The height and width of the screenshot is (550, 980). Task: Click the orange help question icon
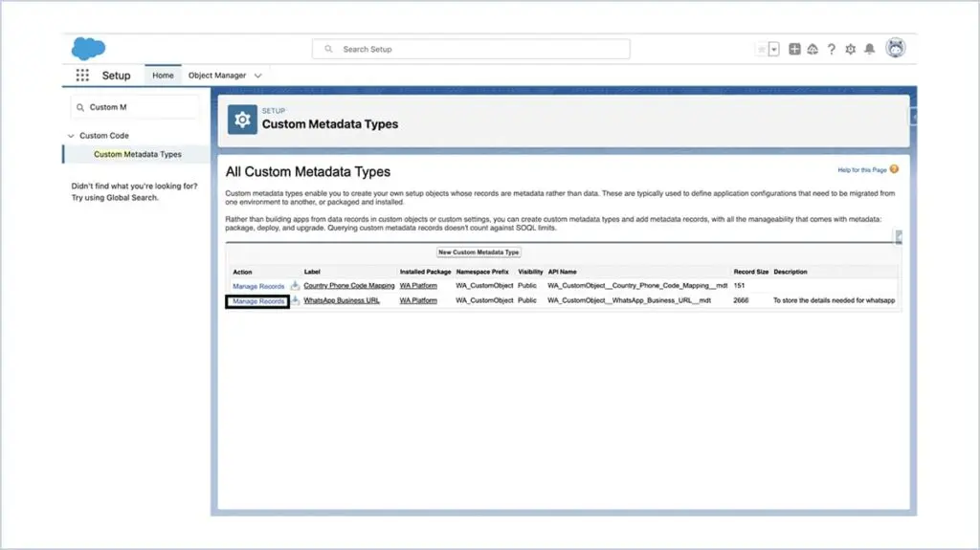point(894,169)
